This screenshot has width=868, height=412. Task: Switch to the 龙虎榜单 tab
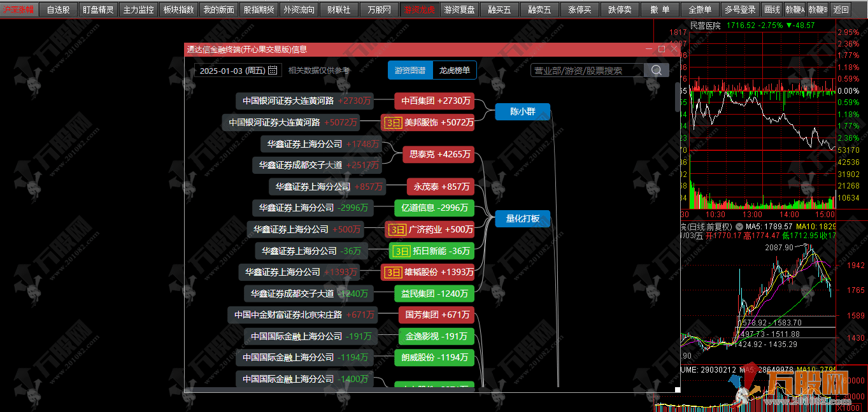coord(455,70)
